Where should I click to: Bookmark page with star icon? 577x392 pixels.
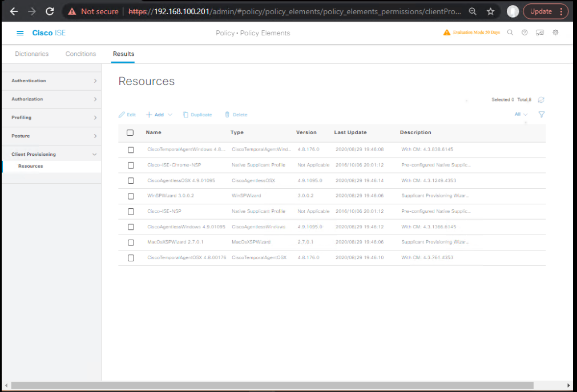point(490,11)
